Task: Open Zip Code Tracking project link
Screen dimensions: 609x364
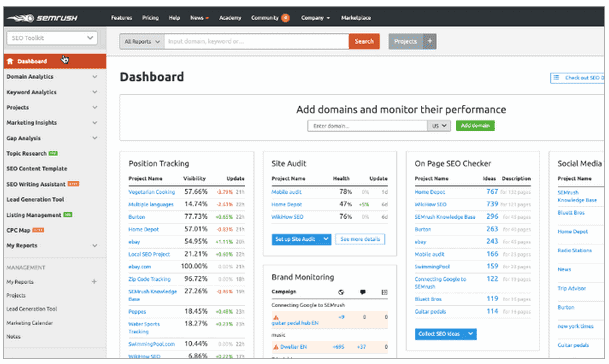Action: [150, 279]
